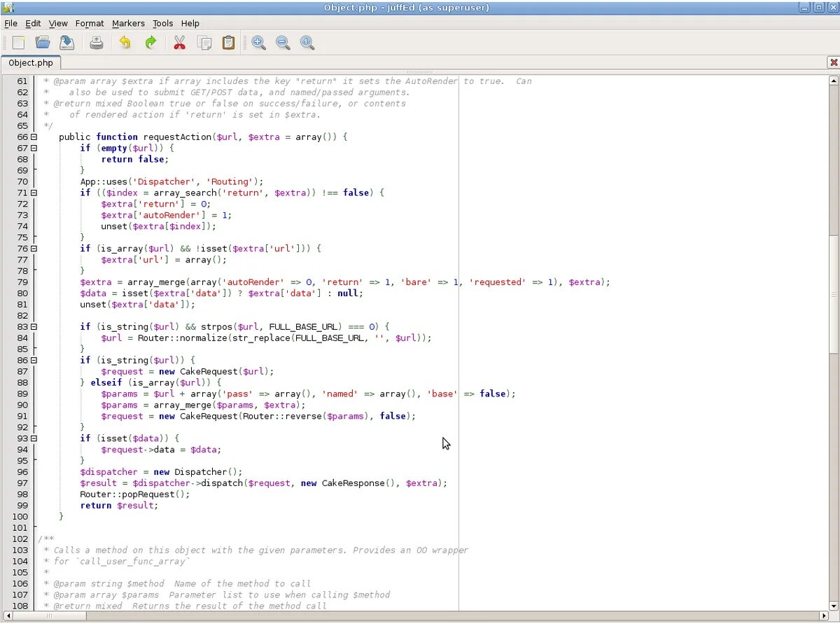
Task: Zoom in with the plus magnifier
Action: (258, 43)
